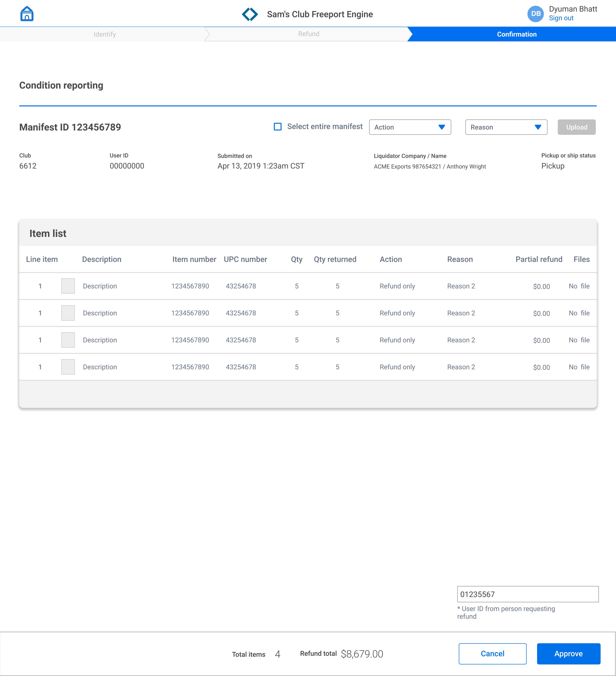The image size is (616, 676).
Task: Click the Dyuman Bhatt user name
Action: pyautogui.click(x=573, y=9)
